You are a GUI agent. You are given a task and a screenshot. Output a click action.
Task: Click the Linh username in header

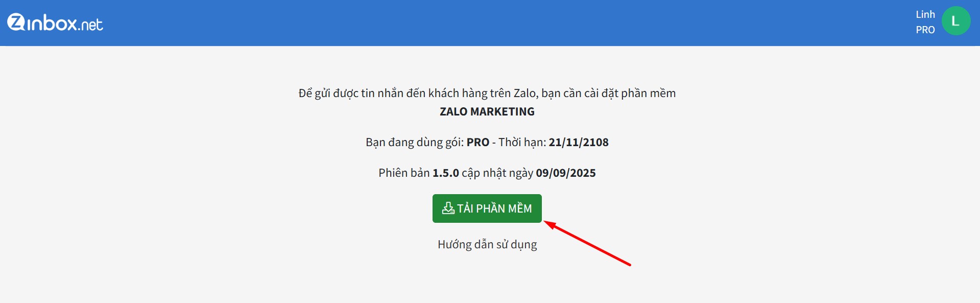[x=925, y=14]
